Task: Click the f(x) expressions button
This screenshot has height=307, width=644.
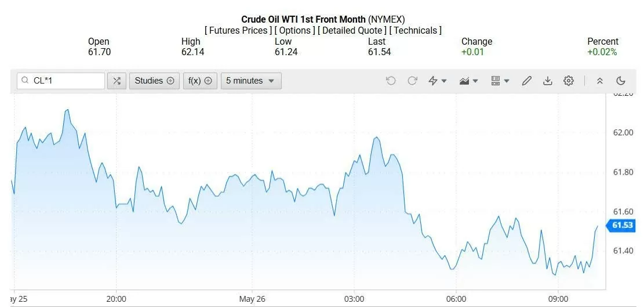Action: tap(200, 81)
